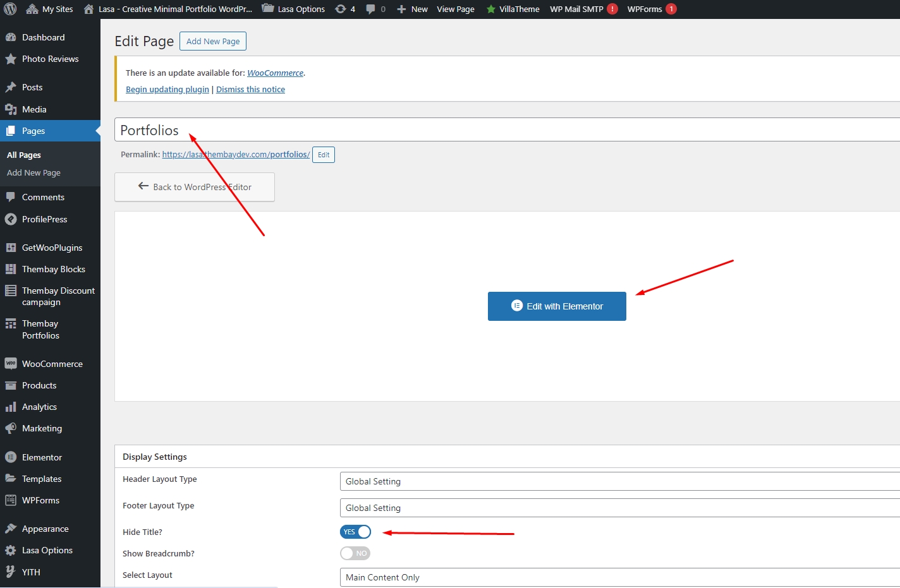Open the Footer Layout Type dropdown
The height and width of the screenshot is (588, 900).
click(619, 508)
